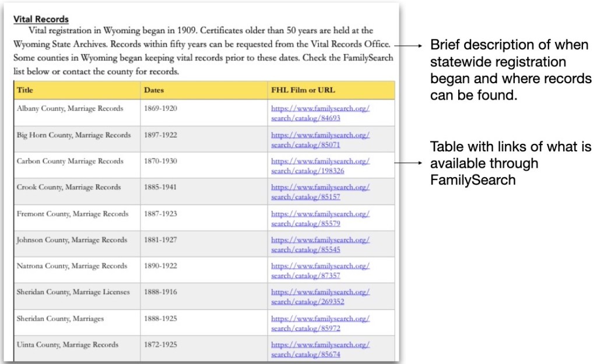The image size is (597, 364).
Task: Open the Big Horn County catalog/85071 link
Action: point(320,139)
